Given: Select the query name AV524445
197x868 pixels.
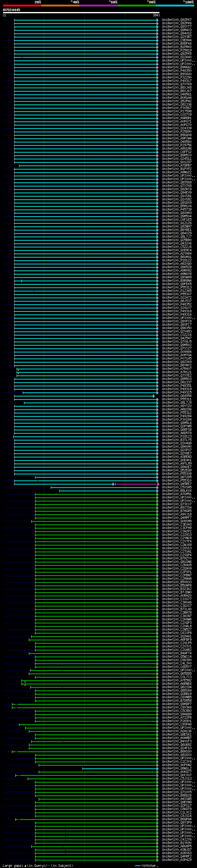Looking at the screenshot, I should click(x=11, y=10).
